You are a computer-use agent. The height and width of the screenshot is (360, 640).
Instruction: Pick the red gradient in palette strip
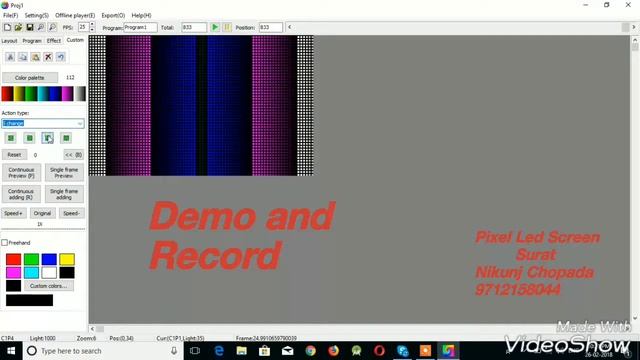(7, 93)
